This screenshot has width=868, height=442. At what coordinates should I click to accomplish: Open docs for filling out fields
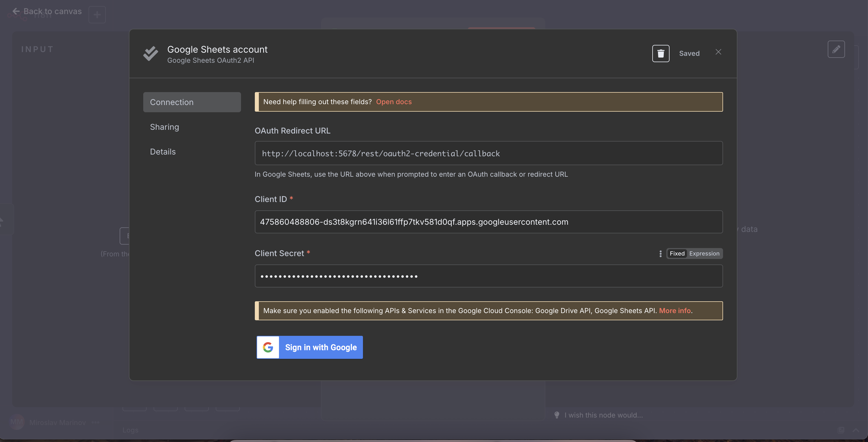point(393,102)
